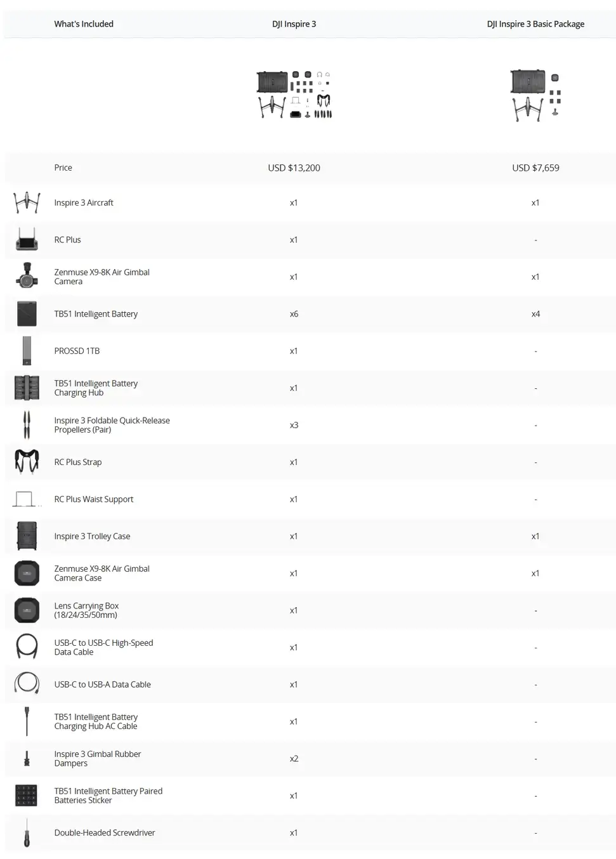Open the DJI Inspire 3 combo product image

pos(294,95)
